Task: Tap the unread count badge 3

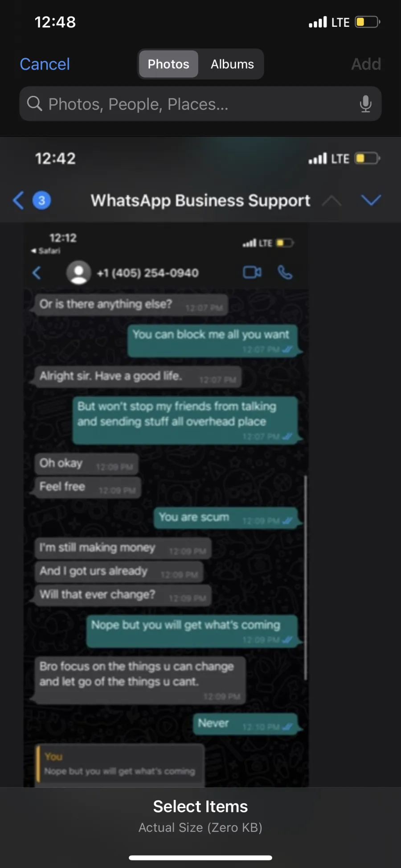Action: tap(42, 200)
